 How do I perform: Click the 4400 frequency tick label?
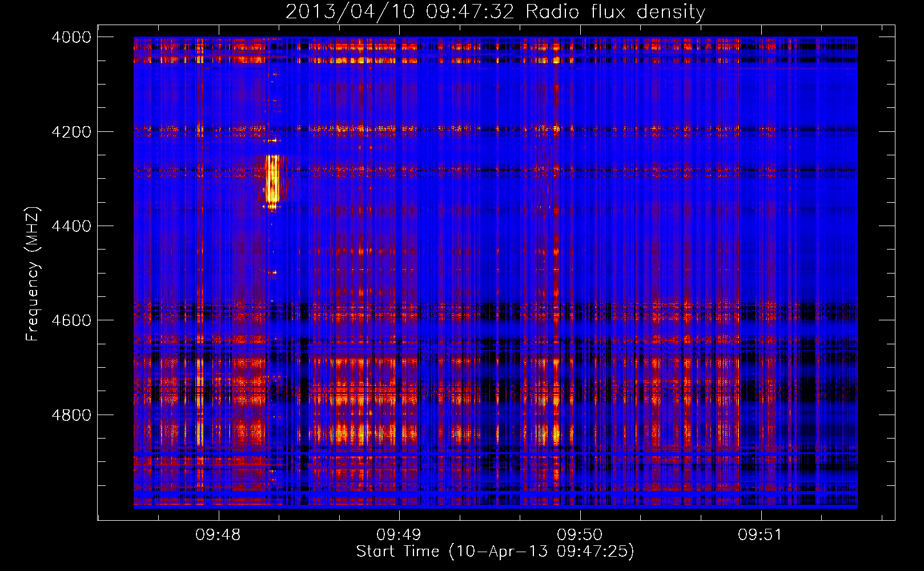pos(71,226)
